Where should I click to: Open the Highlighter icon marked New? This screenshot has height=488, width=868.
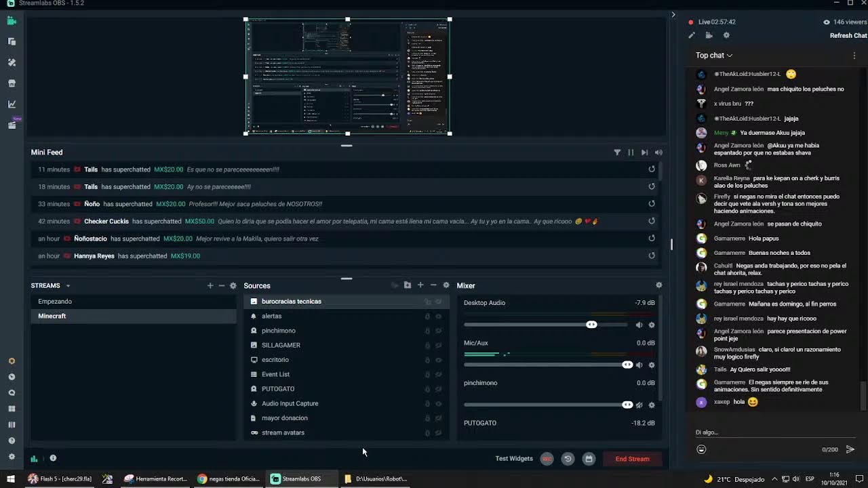[12, 125]
